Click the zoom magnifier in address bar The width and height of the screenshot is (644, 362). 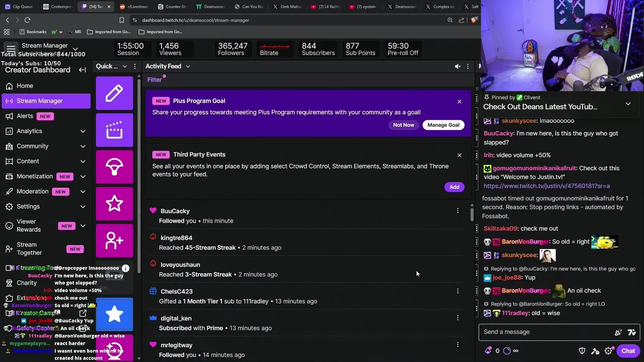point(450,20)
